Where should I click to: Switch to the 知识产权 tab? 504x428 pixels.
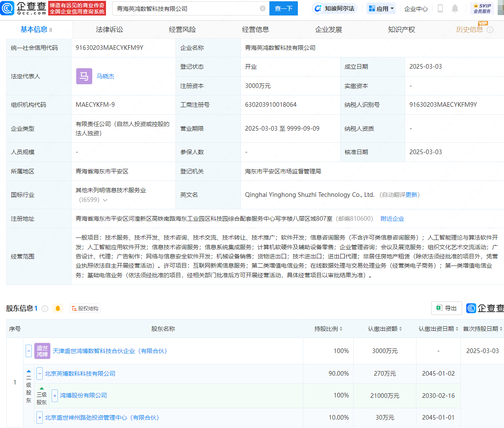[401, 29]
